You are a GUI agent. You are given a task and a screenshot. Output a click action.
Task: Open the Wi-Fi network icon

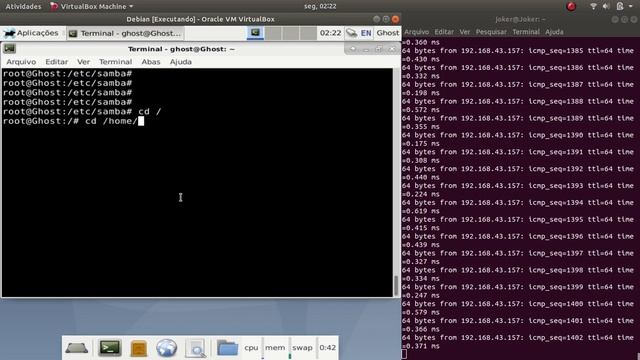tap(593, 6)
